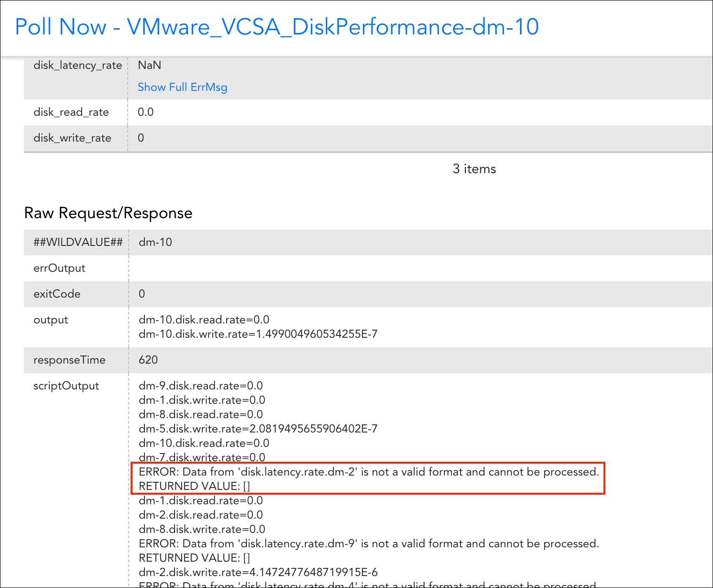Click the NaN value for disk_latency_rate
This screenshot has width=713, height=588.
click(149, 65)
